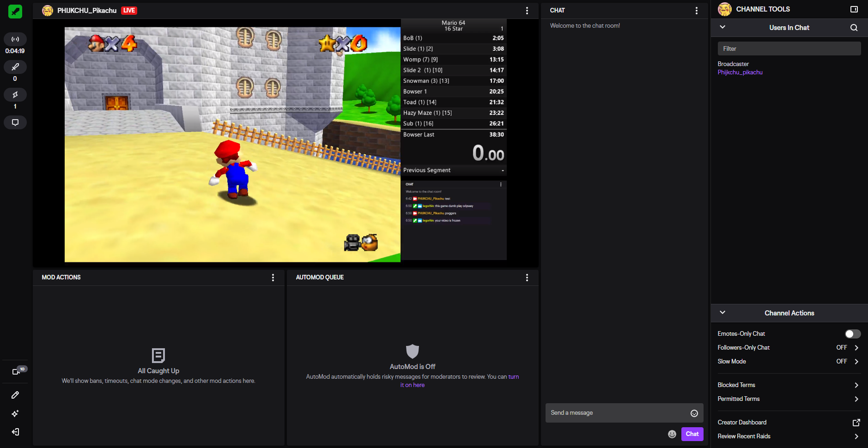Screen dimensions: 868x448
Task: Click the pencil edit layout icon
Action: click(15, 395)
